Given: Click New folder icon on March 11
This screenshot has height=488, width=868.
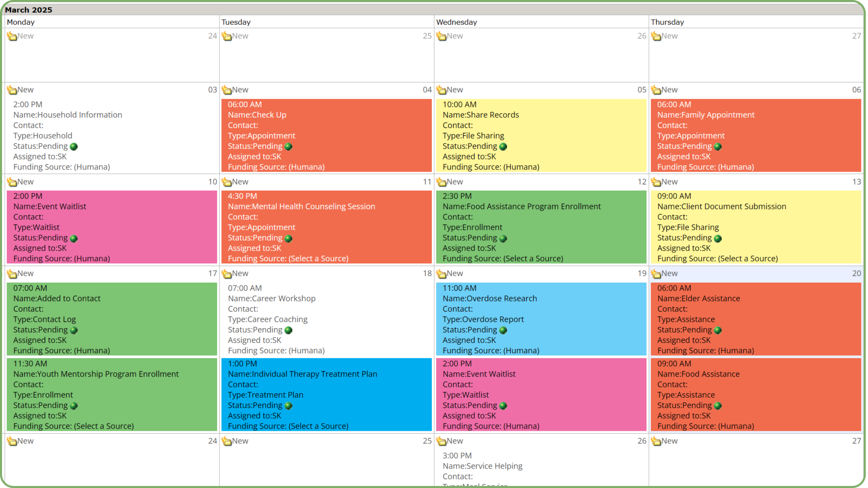Looking at the screenshot, I should [x=226, y=182].
